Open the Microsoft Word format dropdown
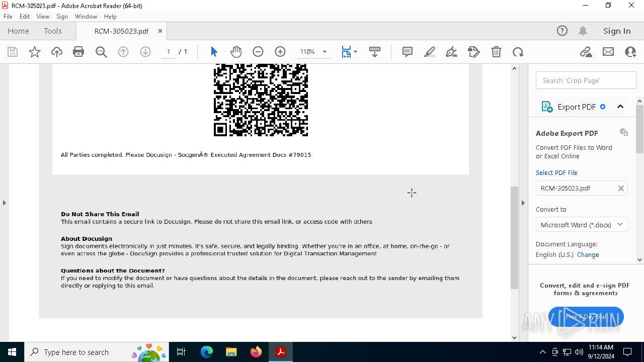 pos(582,225)
